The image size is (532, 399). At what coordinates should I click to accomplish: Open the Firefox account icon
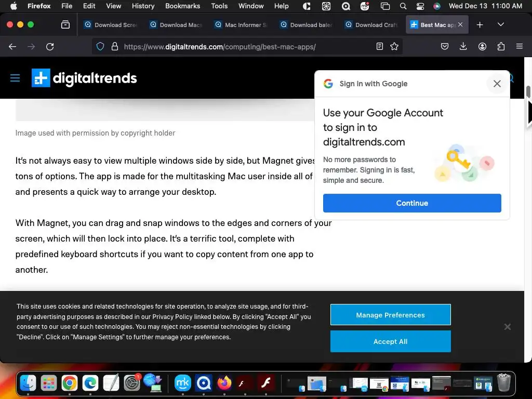pos(482,46)
